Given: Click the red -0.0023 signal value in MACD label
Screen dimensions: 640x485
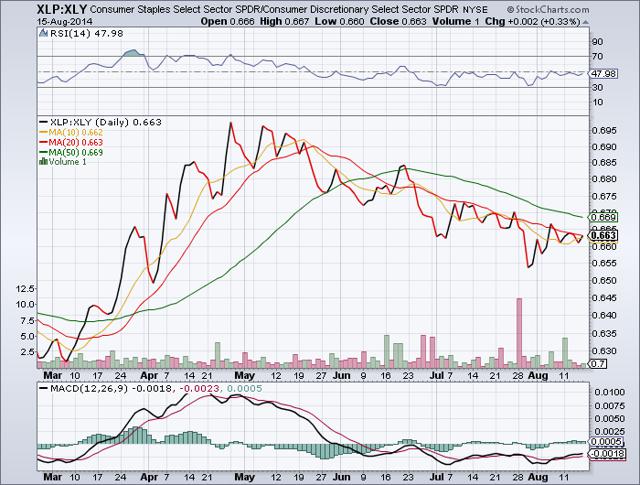Looking at the screenshot, I should [x=199, y=389].
